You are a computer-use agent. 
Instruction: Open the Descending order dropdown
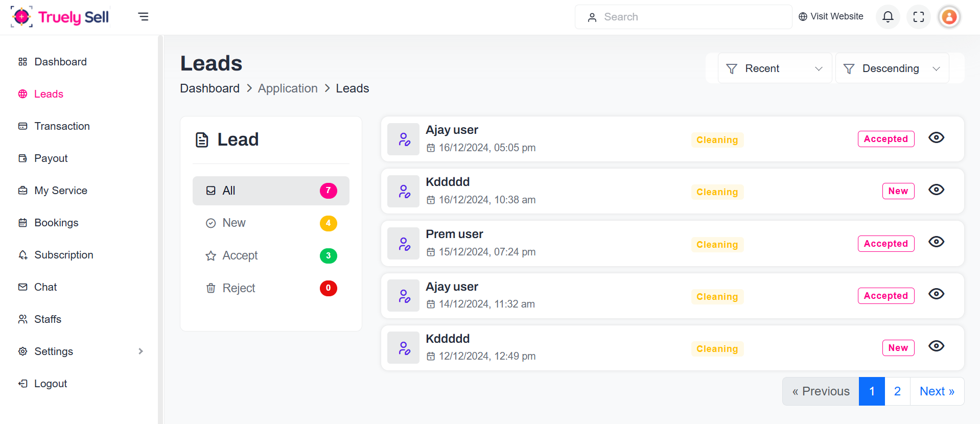pyautogui.click(x=892, y=68)
